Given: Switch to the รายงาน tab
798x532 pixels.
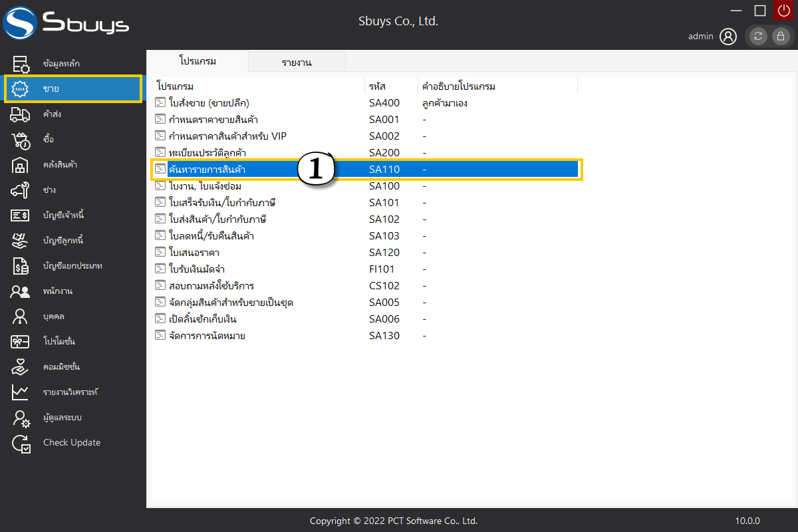Looking at the screenshot, I should click(x=297, y=63).
